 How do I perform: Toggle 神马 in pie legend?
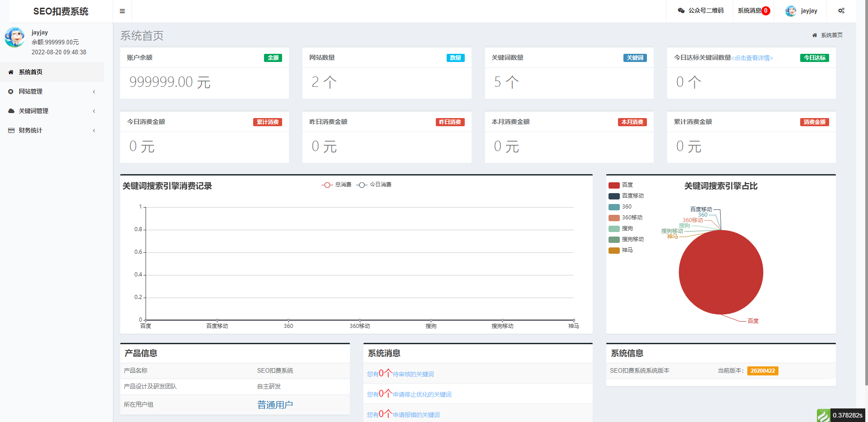(x=621, y=250)
